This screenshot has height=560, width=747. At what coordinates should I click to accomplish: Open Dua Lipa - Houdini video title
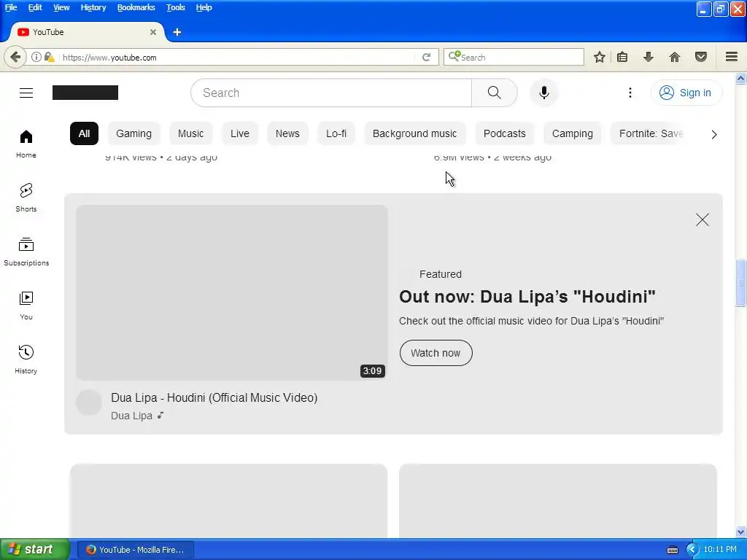[x=214, y=397]
